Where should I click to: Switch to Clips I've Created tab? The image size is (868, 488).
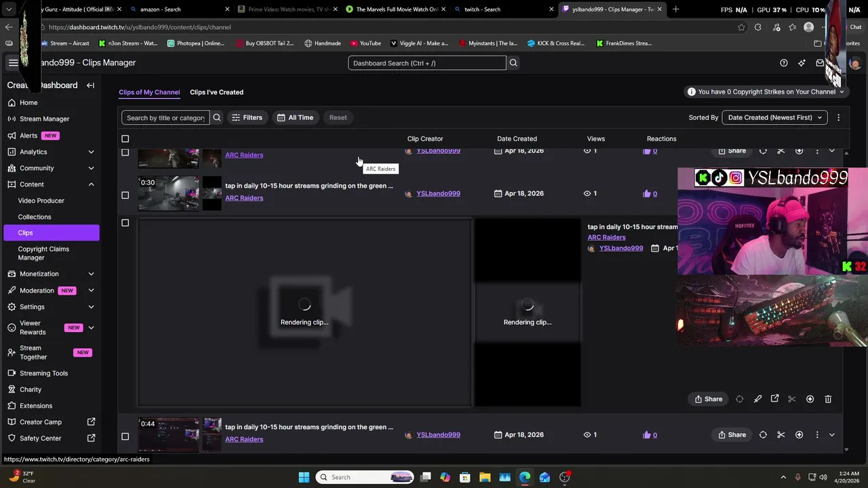[x=216, y=92]
